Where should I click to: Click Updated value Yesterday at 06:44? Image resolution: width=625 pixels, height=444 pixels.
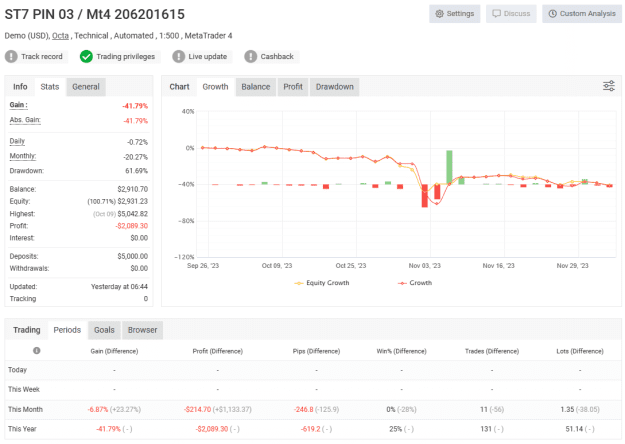(119, 287)
